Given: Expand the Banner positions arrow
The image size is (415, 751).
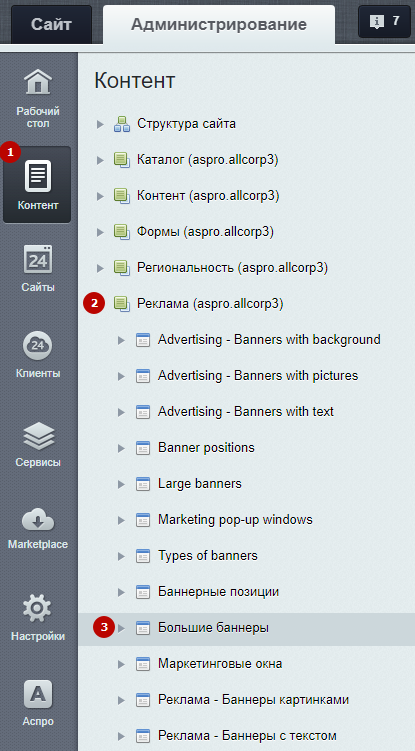Looking at the screenshot, I should tap(121, 448).
